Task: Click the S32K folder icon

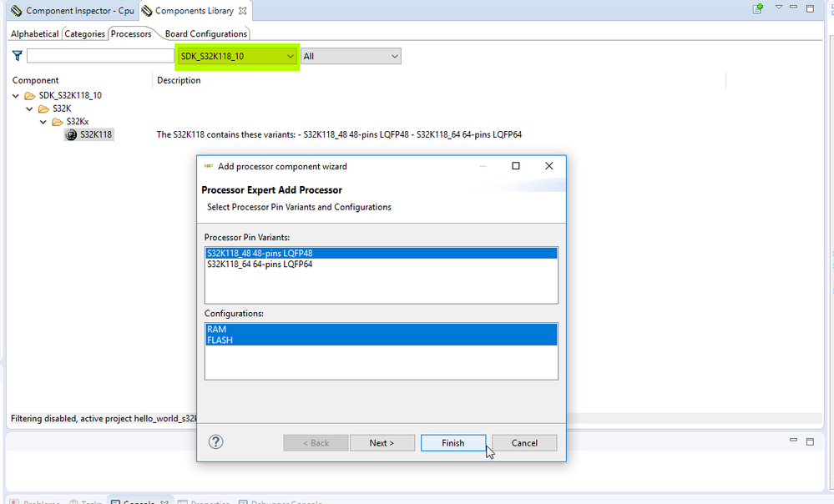Action: click(43, 109)
